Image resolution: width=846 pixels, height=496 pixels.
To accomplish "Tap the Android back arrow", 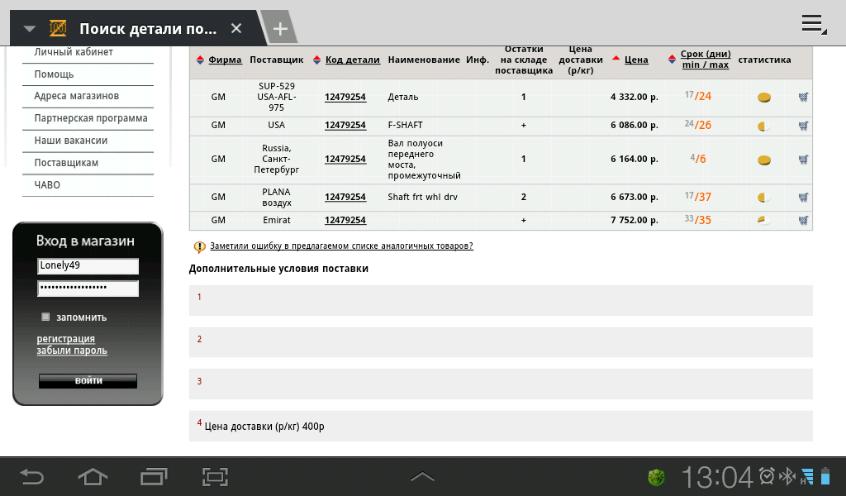I will pos(32,477).
